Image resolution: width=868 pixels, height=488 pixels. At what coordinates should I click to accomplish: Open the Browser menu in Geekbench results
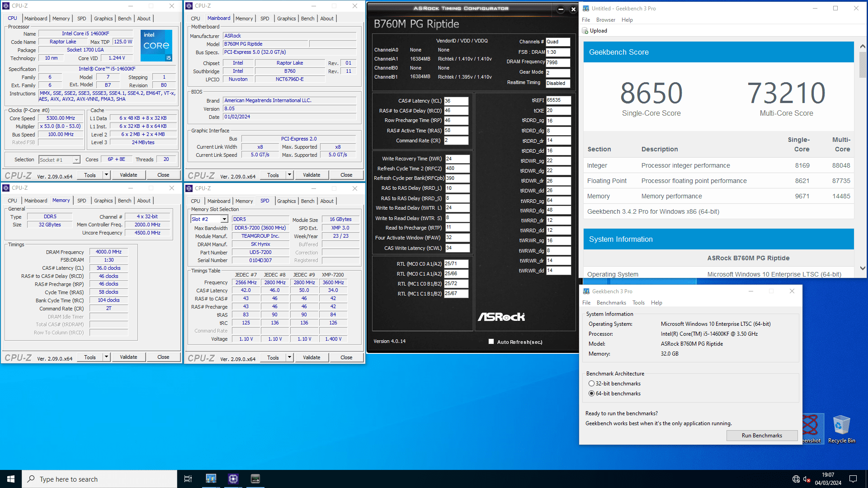(x=605, y=20)
